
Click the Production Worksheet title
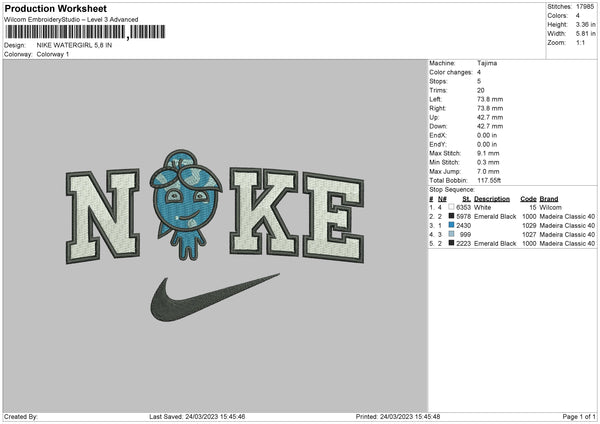click(56, 8)
